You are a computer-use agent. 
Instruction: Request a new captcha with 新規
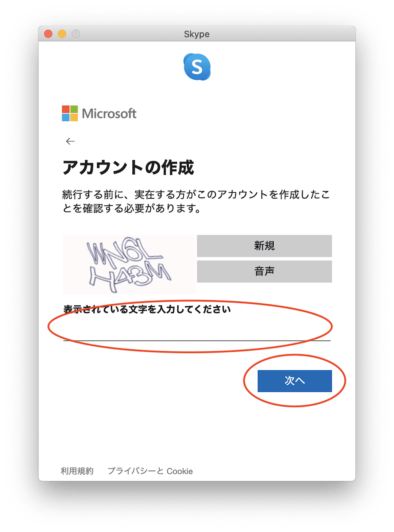(264, 246)
